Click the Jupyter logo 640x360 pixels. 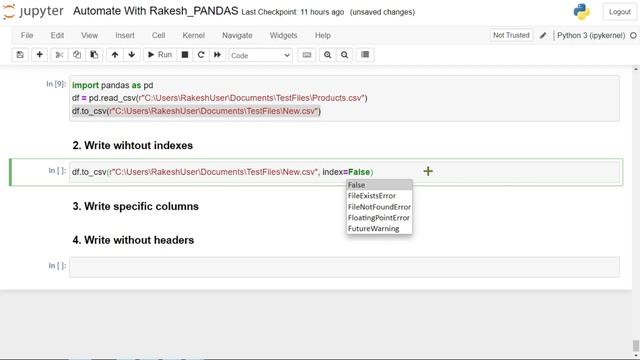coord(33,11)
